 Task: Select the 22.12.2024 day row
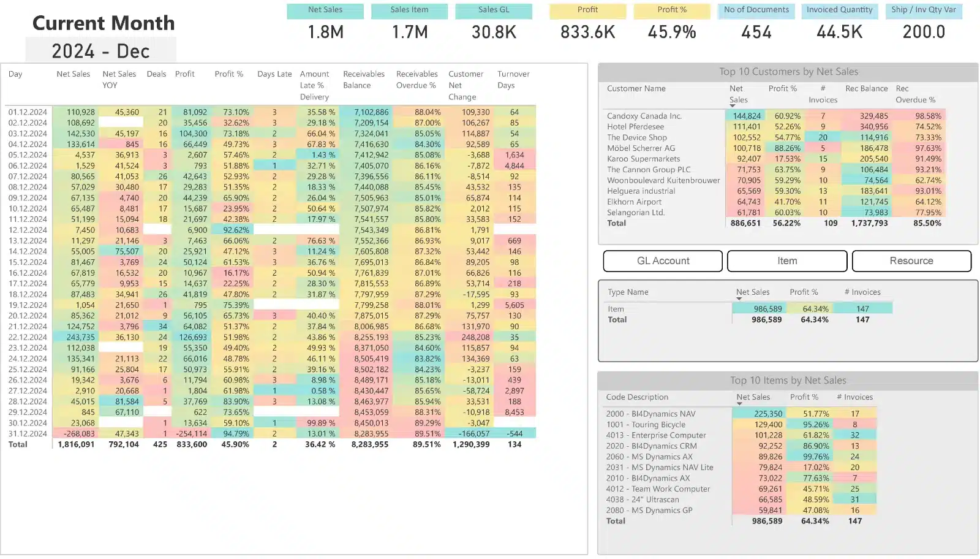(28, 337)
